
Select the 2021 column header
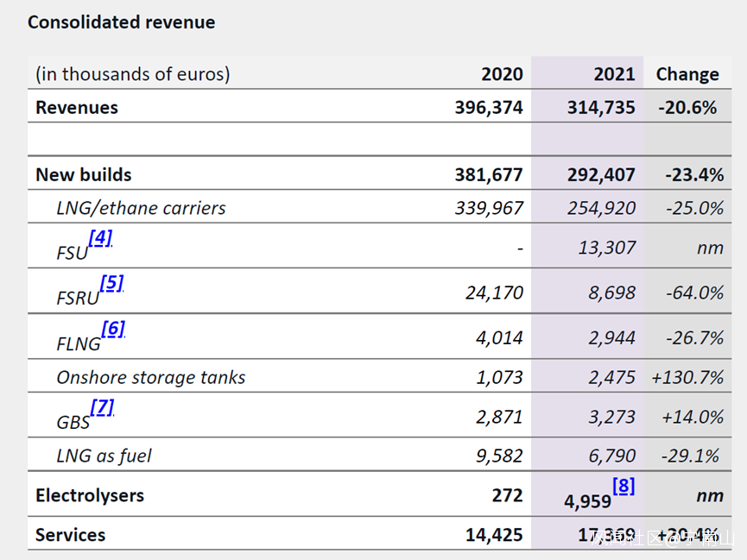click(614, 74)
